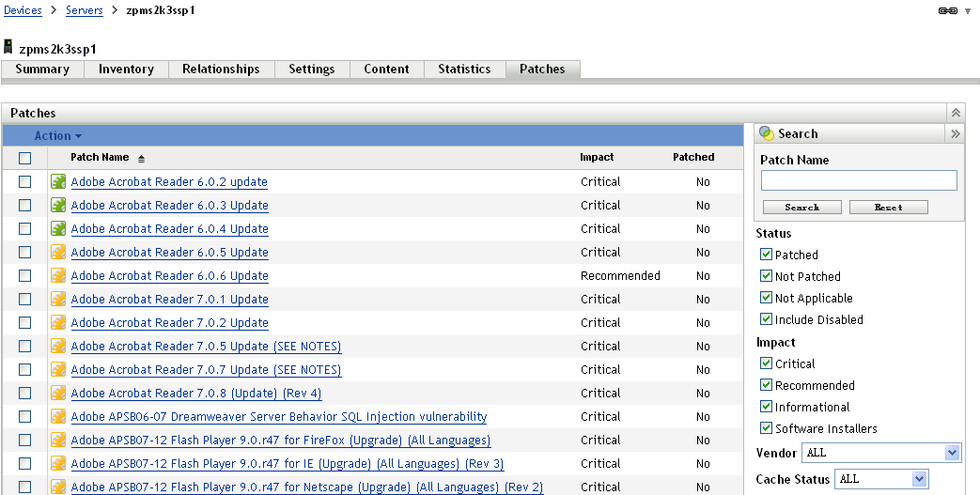Image resolution: width=980 pixels, height=495 pixels.
Task: Click patch icon beside Dreamweaver SQL Injection patch
Action: [x=58, y=416]
